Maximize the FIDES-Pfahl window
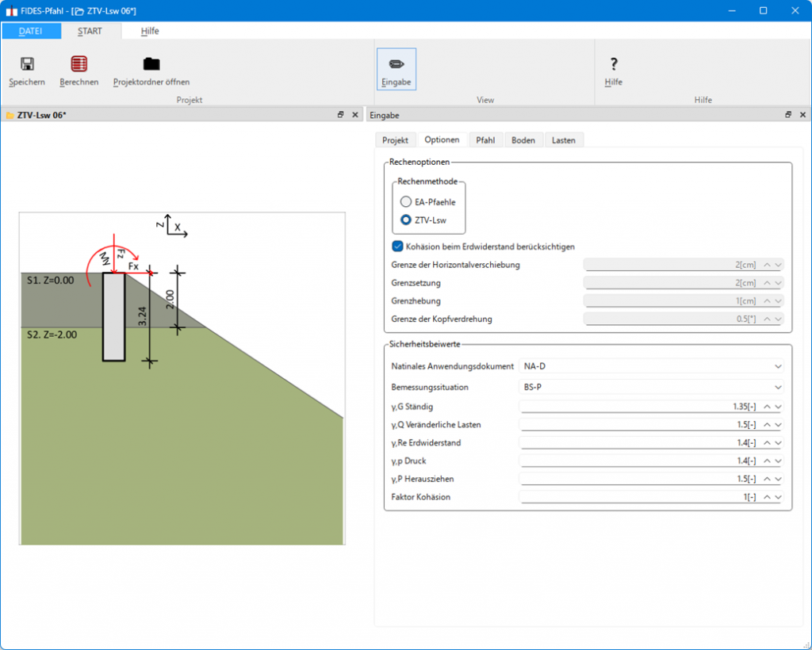The image size is (812, 650). (x=764, y=11)
